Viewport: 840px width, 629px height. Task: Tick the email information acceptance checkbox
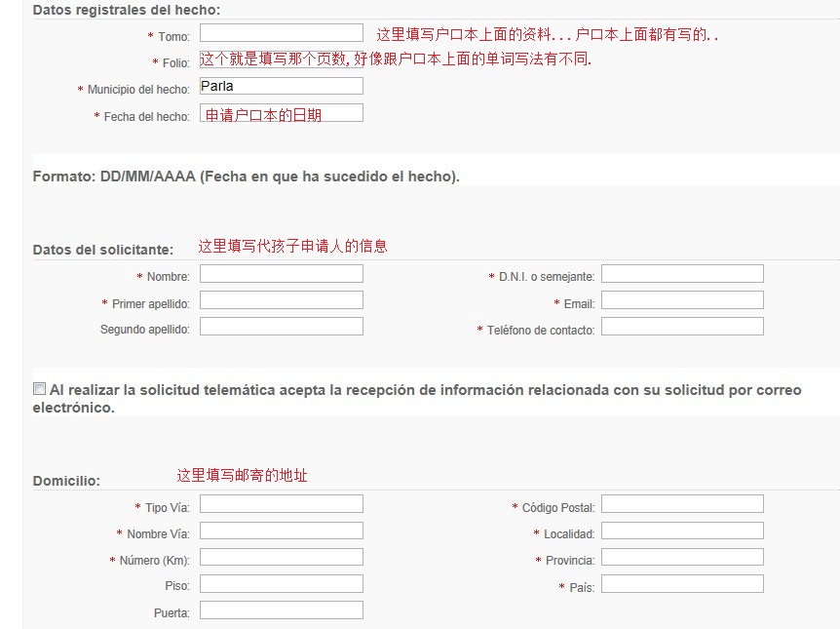pos(40,389)
